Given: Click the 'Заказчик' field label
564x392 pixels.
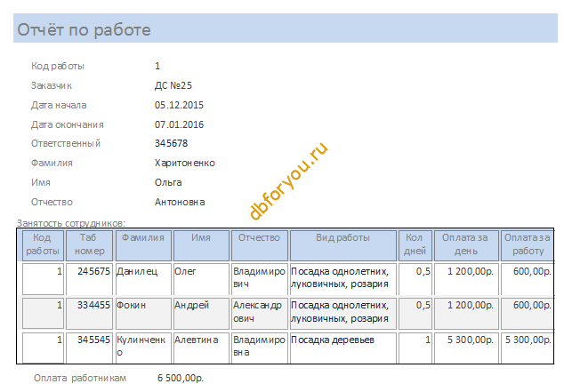Looking at the screenshot, I should [x=52, y=85].
